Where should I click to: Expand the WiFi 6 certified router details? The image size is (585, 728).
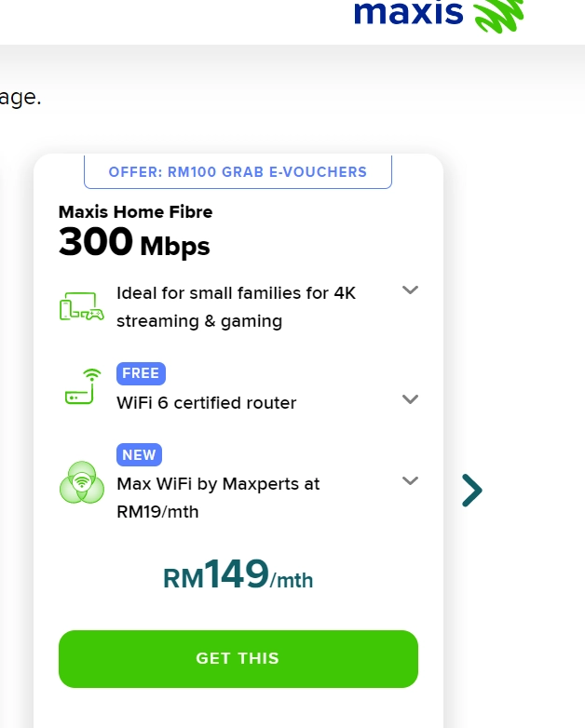[x=410, y=399]
